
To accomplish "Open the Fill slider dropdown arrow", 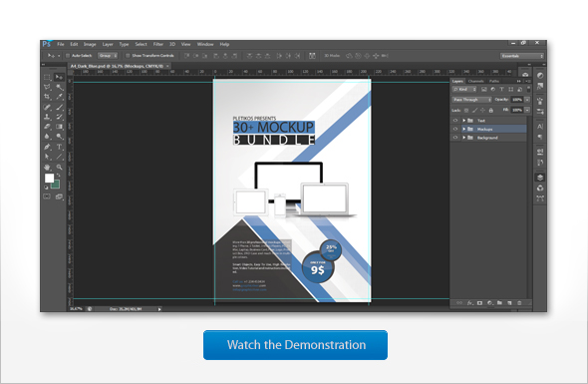I will coord(527,110).
